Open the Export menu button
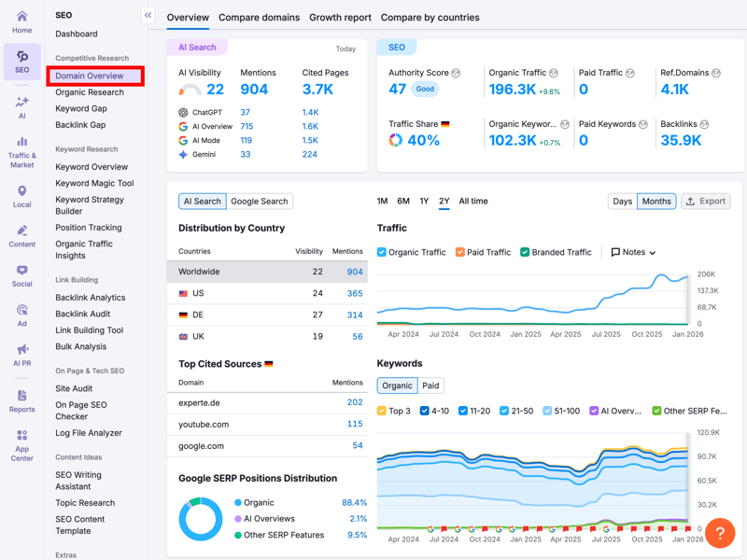This screenshot has width=747, height=560. pyautogui.click(x=705, y=202)
